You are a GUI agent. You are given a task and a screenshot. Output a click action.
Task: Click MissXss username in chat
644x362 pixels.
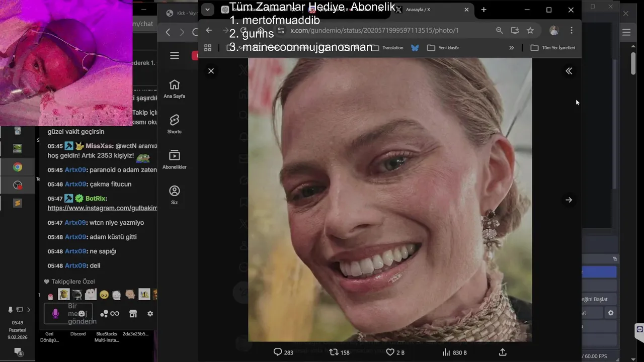100,146
